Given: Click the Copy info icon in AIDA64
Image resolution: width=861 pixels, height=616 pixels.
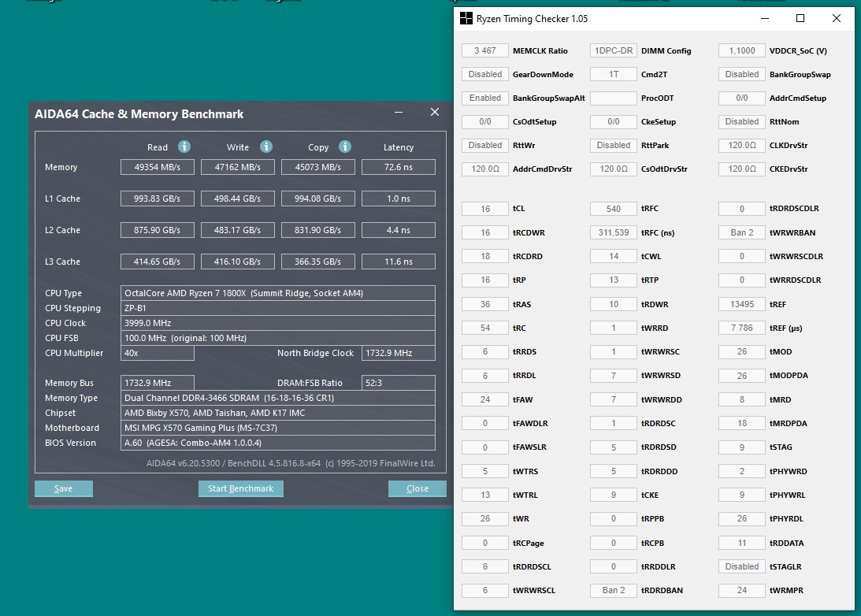Looking at the screenshot, I should click(345, 147).
